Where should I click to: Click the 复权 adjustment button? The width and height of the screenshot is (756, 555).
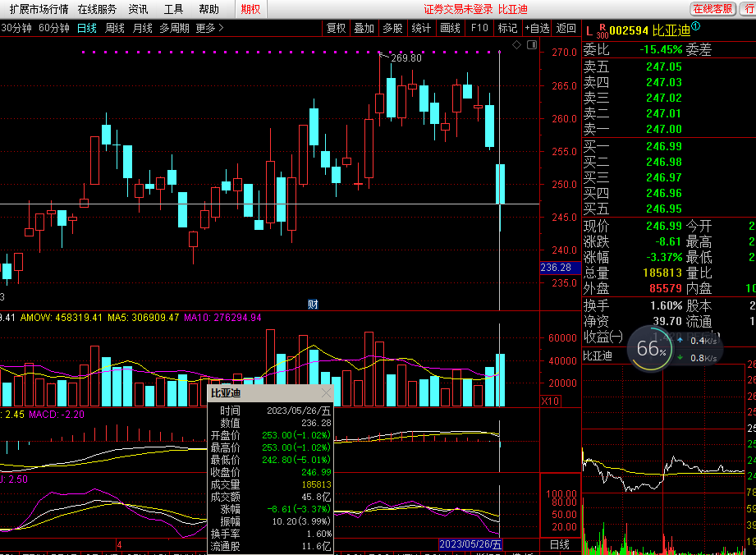[336, 29]
